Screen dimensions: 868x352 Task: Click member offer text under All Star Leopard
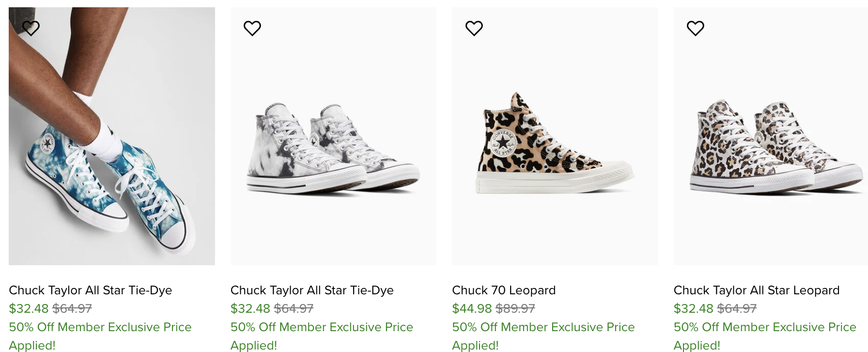coord(764,327)
